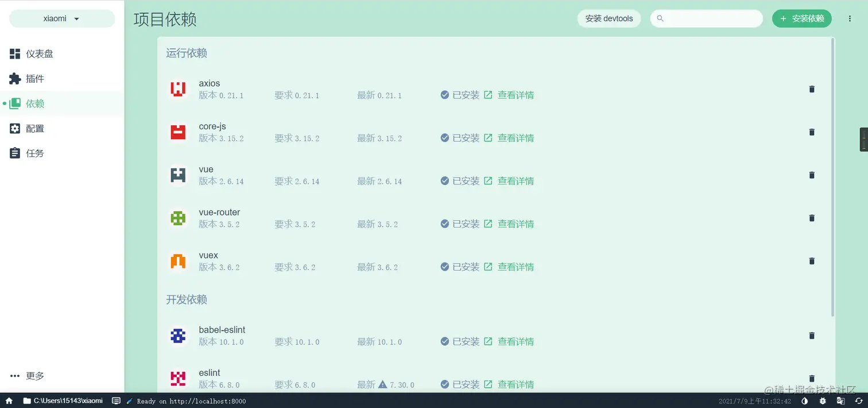This screenshot has width=868, height=408.
Task: Delete the eslint dependency
Action: pos(812,379)
